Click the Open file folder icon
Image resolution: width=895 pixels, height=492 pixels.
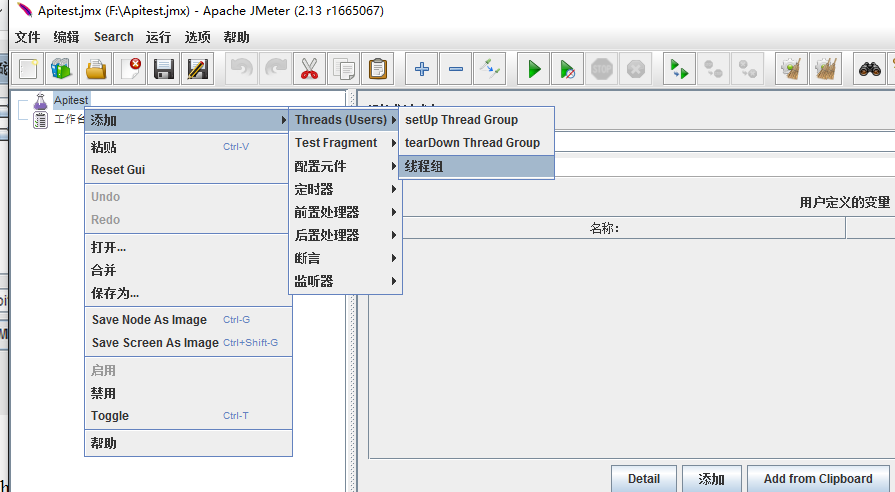coord(96,69)
